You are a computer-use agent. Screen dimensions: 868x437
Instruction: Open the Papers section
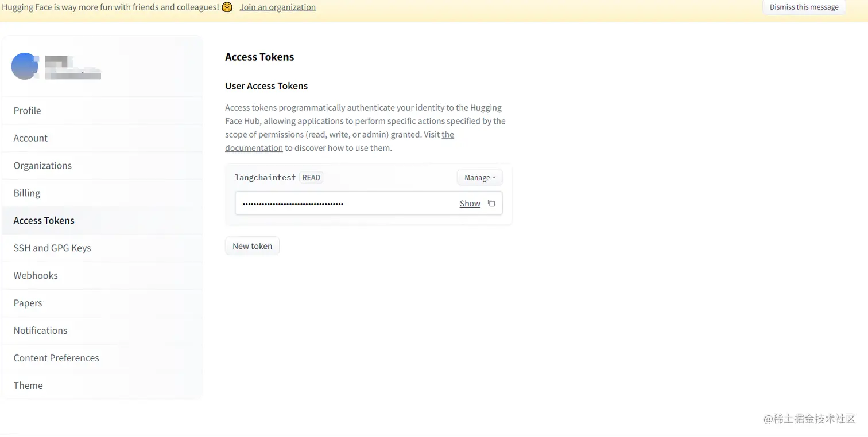pyautogui.click(x=28, y=303)
